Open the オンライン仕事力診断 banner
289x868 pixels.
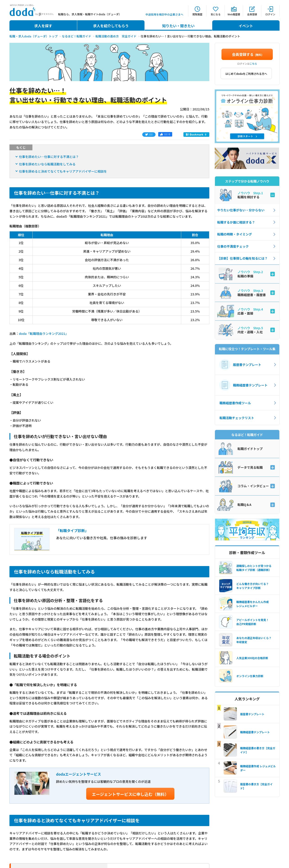247,116
